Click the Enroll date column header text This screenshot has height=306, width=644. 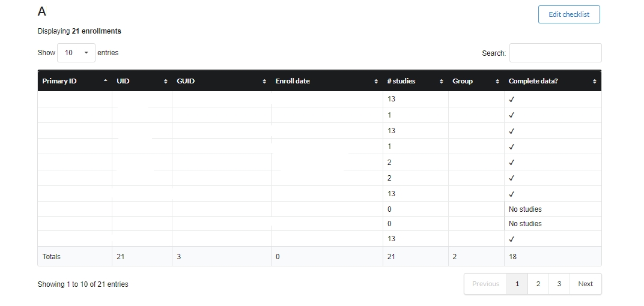pyautogui.click(x=293, y=81)
